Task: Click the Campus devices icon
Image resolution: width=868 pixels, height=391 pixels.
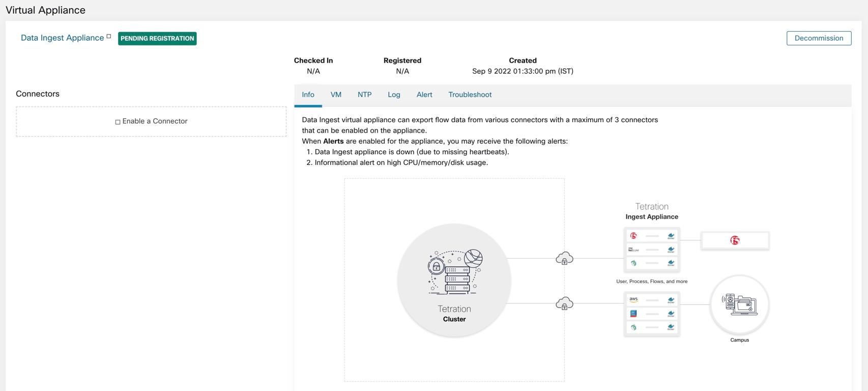Action: pos(739,304)
